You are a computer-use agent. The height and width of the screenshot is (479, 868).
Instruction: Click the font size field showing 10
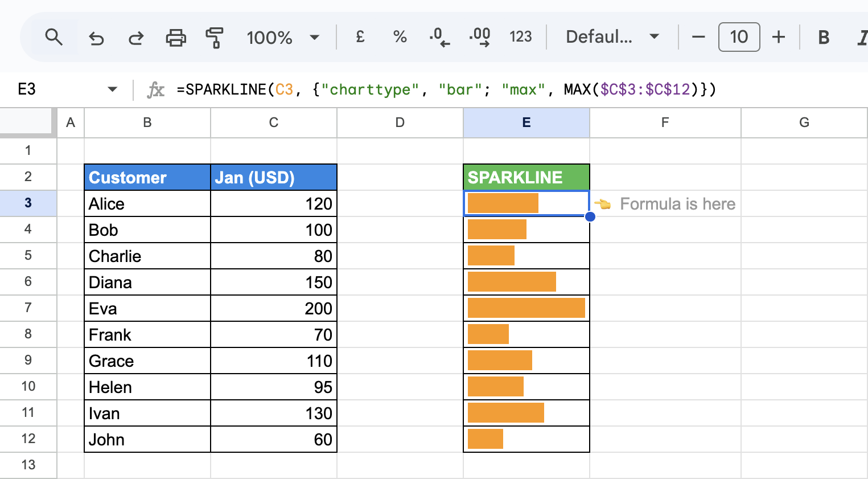[739, 37]
